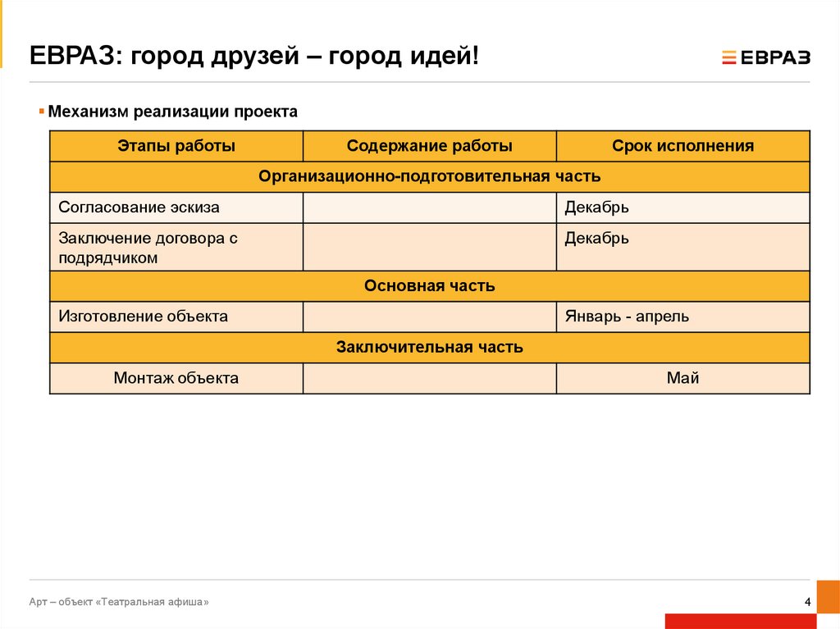
Task: Click the 'Январь - апрель' deadline cell
Action: [683, 317]
